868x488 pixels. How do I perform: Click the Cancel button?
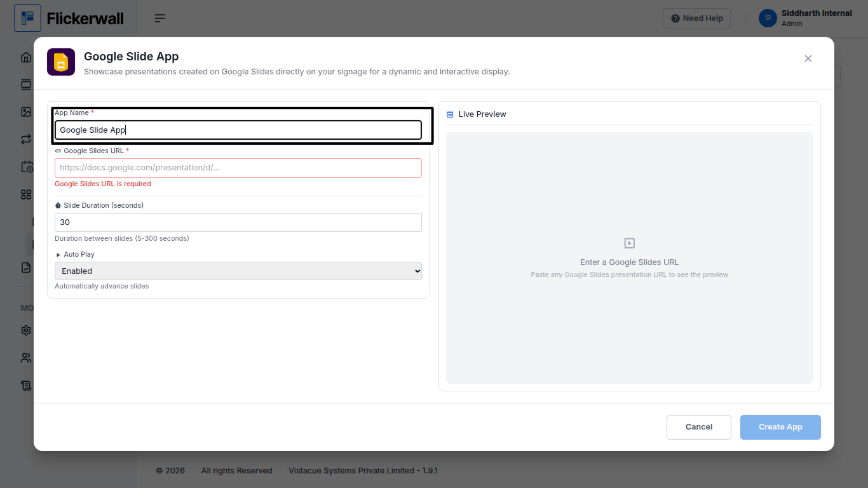click(x=699, y=427)
